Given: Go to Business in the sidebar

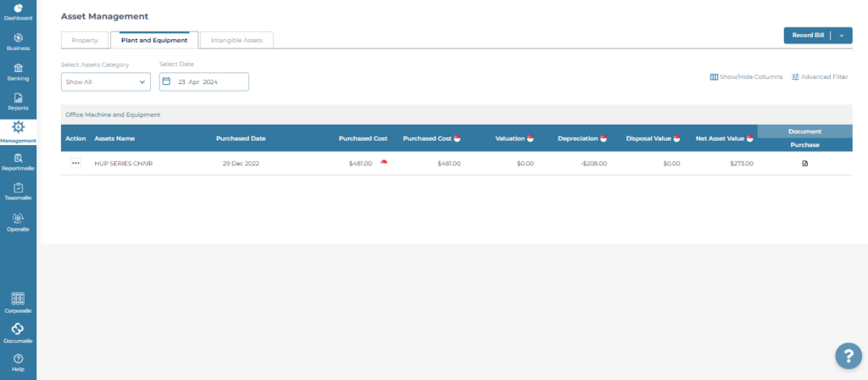Looking at the screenshot, I should click(x=18, y=39).
